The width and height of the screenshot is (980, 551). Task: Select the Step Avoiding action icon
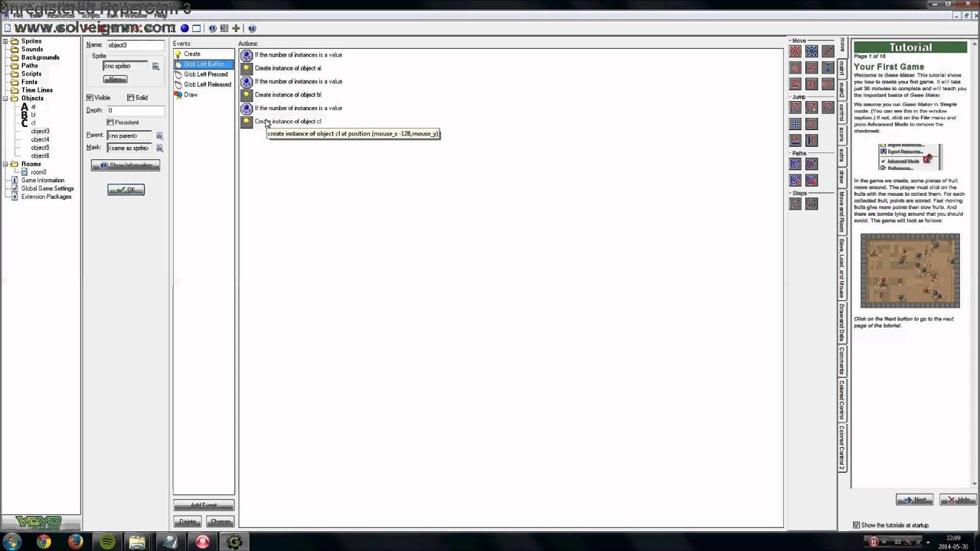(x=812, y=204)
